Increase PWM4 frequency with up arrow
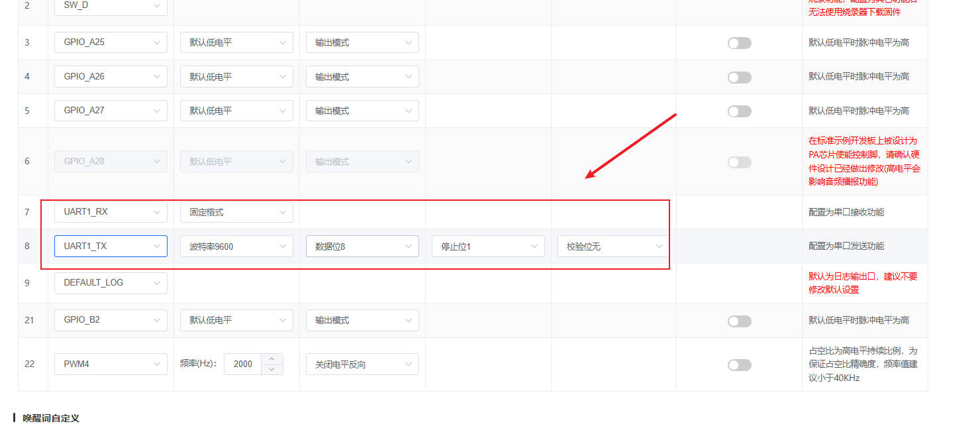 tap(272, 359)
